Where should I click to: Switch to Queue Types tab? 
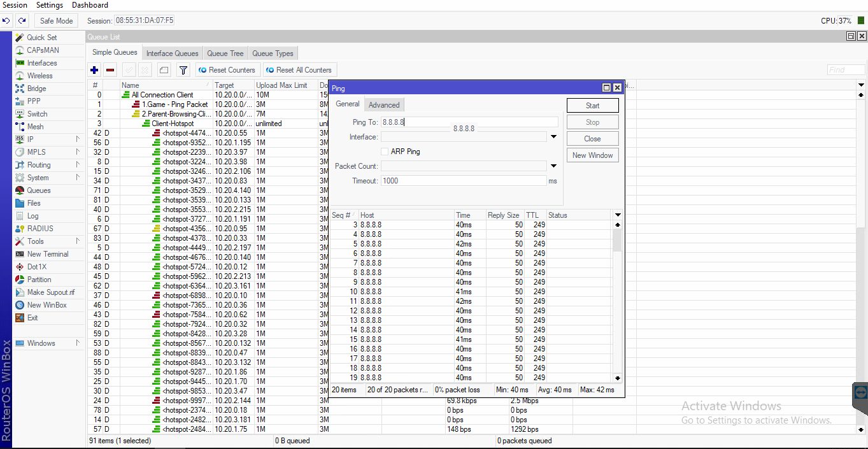coord(273,53)
